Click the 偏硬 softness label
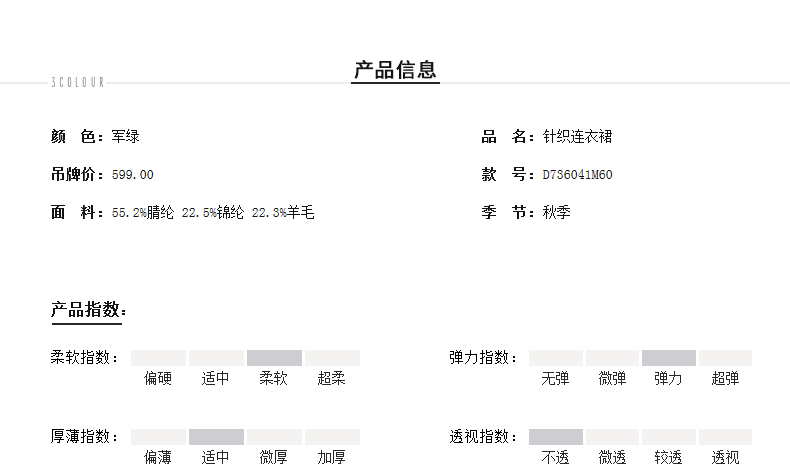This screenshot has width=790, height=471. click(158, 378)
